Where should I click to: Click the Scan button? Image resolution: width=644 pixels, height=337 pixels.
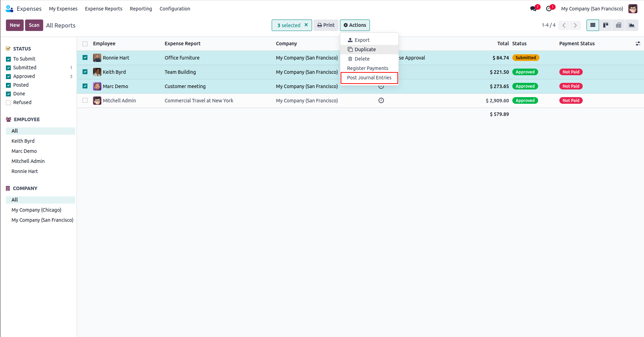(34, 25)
